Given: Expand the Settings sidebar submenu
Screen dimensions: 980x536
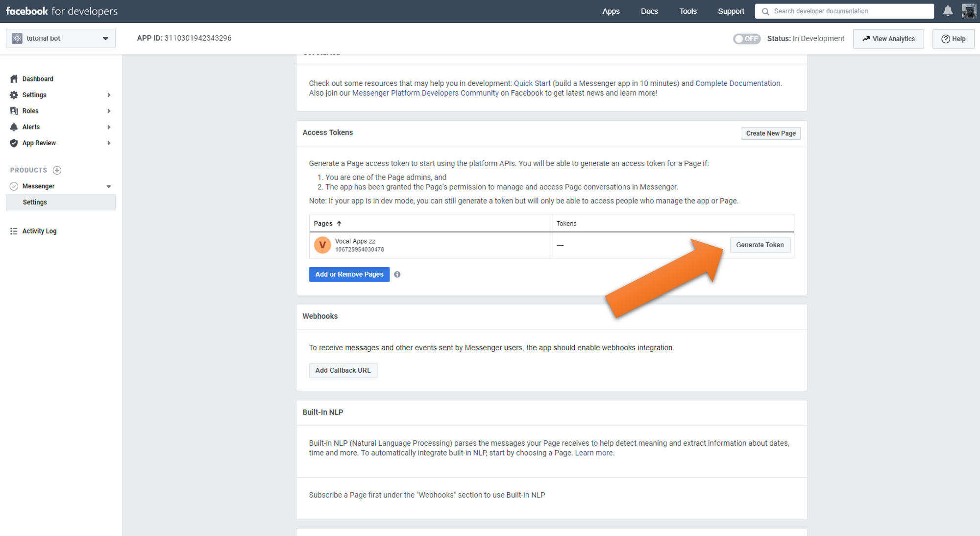Looking at the screenshot, I should pos(108,95).
